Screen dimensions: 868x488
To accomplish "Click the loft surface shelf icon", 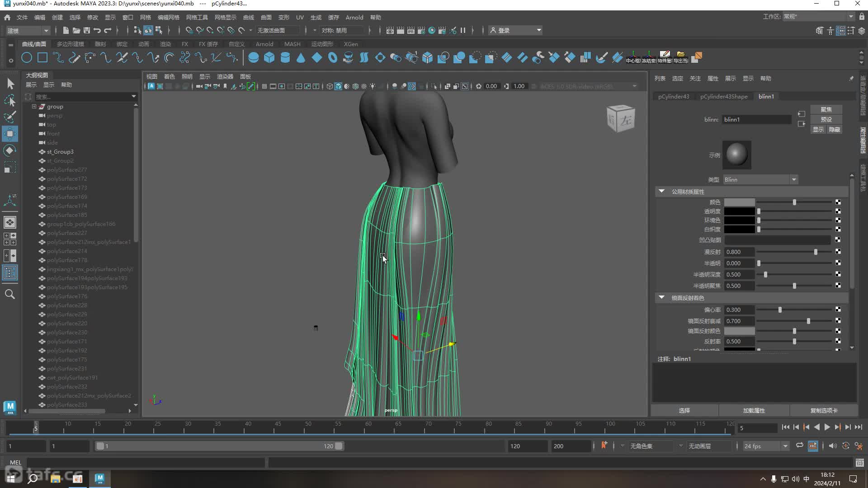I will [x=364, y=58].
